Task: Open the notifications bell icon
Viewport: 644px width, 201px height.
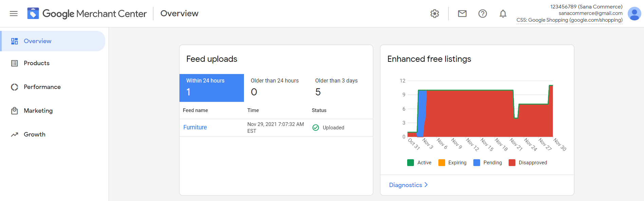Action: coord(503,14)
